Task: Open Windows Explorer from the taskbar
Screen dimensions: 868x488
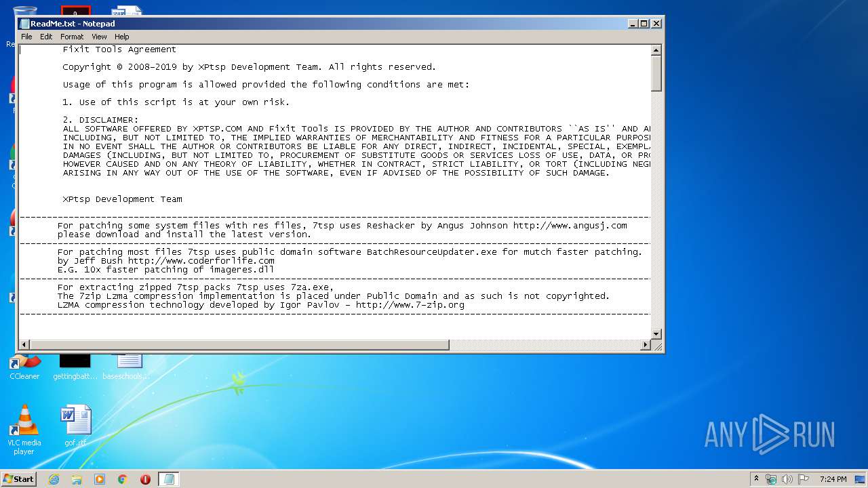Action: point(77,479)
